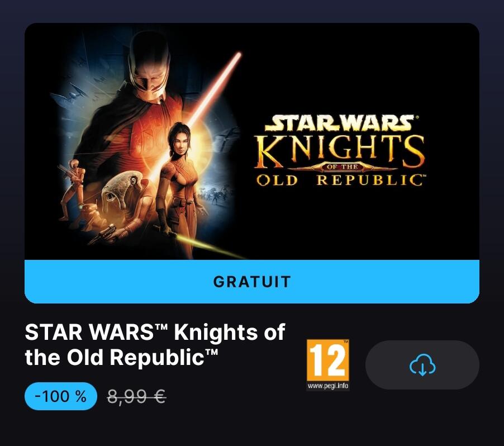Screen dimensions: 504x446
Task: Click the GRATUIT banner
Action: (x=252, y=282)
